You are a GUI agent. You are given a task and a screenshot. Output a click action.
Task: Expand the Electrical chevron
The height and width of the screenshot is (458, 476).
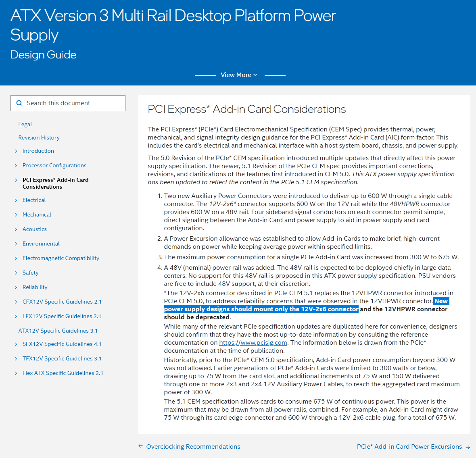point(16,200)
